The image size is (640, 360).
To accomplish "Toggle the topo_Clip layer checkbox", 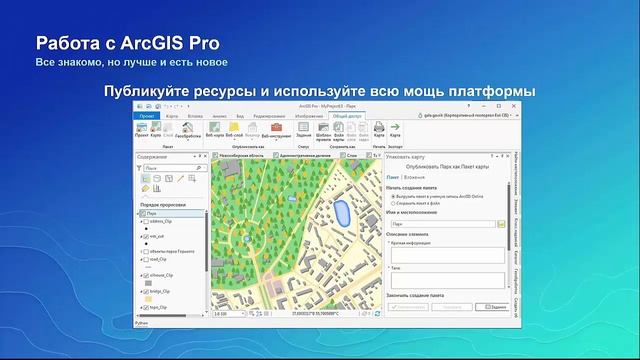I will pyautogui.click(x=146, y=308).
